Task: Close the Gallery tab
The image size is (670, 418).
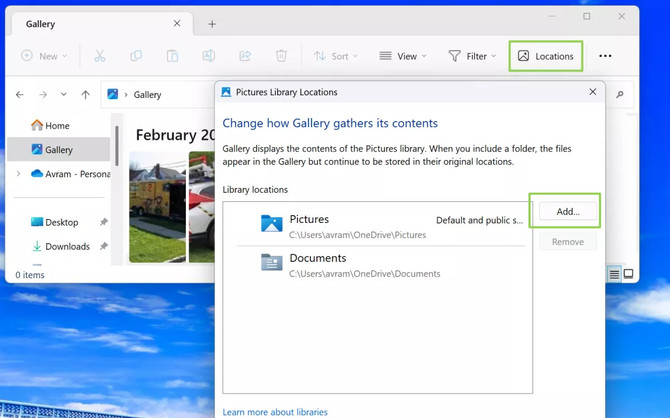Action: coord(177,24)
